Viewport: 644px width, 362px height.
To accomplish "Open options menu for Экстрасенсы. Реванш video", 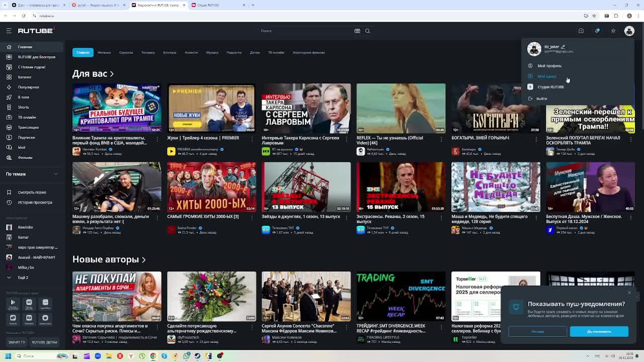I will coord(441,218).
